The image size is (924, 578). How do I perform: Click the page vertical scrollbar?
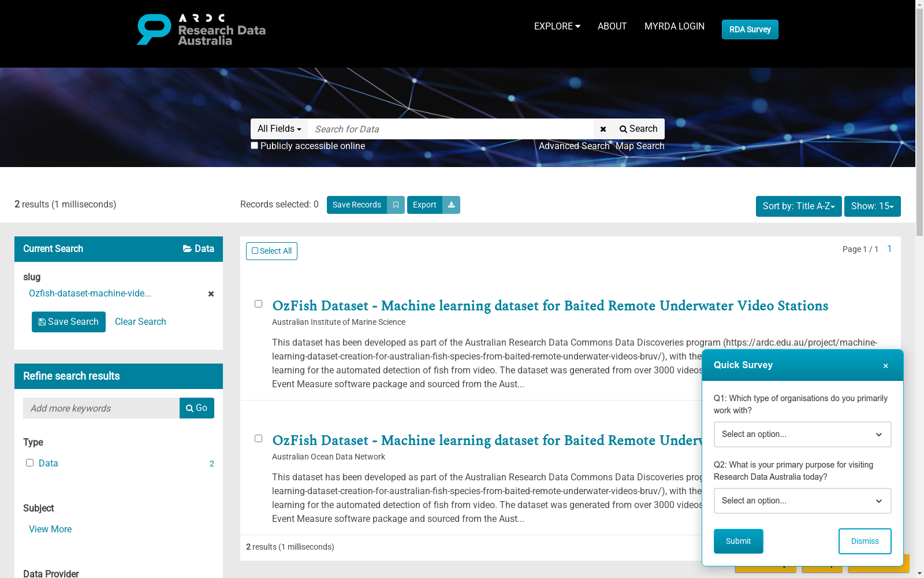[919, 123]
